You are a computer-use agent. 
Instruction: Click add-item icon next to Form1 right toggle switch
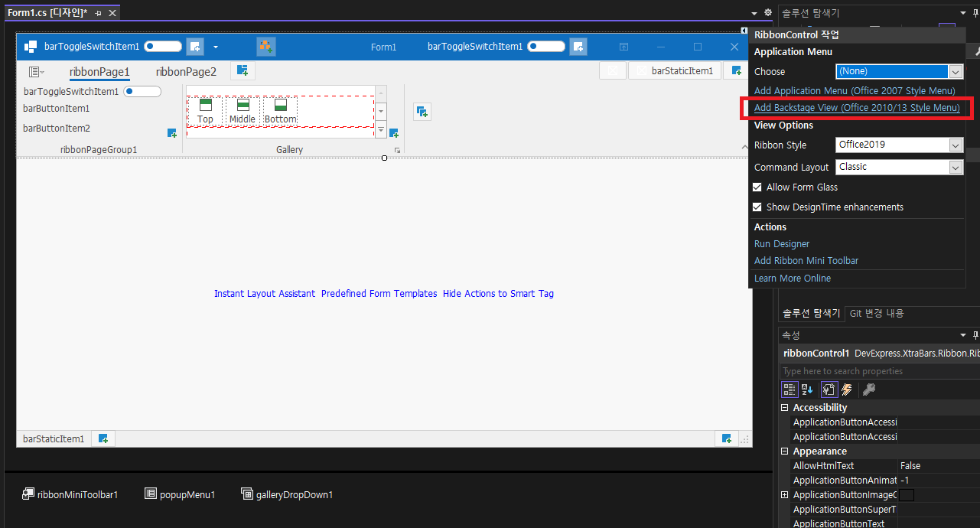point(578,47)
